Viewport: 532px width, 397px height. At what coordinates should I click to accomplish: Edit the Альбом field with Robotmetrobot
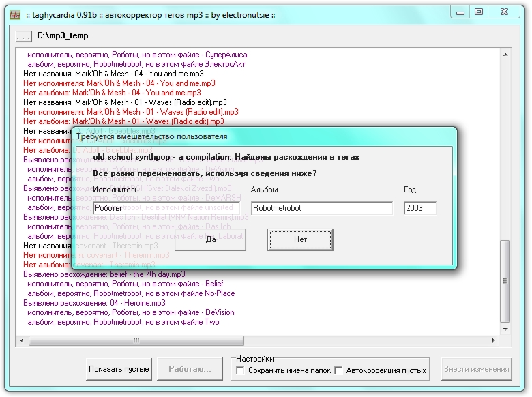[x=322, y=208]
